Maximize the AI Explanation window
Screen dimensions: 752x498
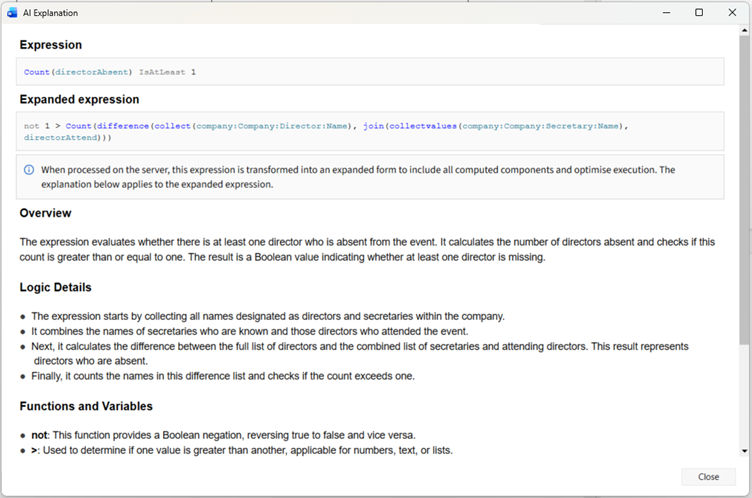[699, 13]
